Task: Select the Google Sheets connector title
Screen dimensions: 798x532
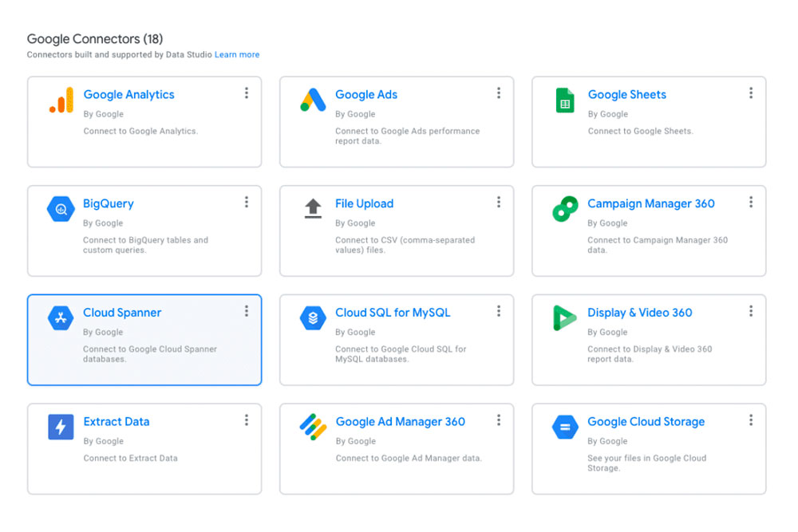Action: (627, 95)
